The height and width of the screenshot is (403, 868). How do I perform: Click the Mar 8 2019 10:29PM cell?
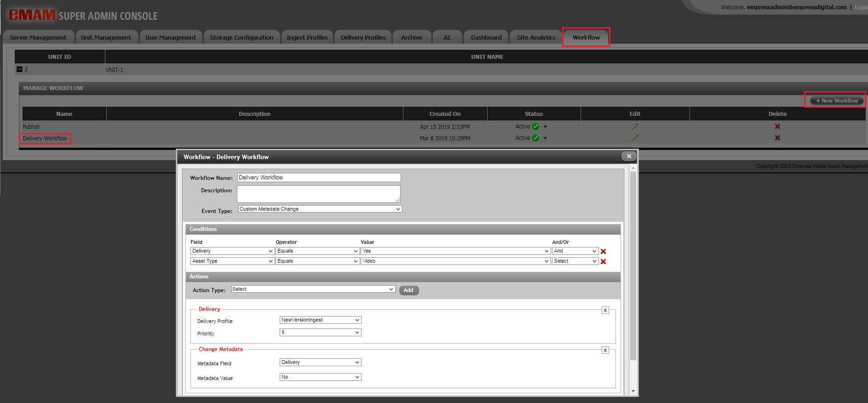pyautogui.click(x=445, y=138)
